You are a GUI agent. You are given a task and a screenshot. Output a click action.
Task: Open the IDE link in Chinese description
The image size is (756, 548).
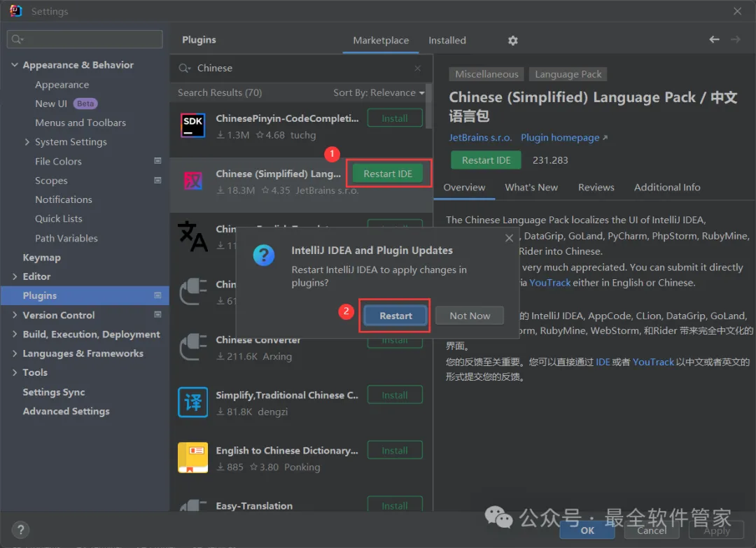[603, 362]
